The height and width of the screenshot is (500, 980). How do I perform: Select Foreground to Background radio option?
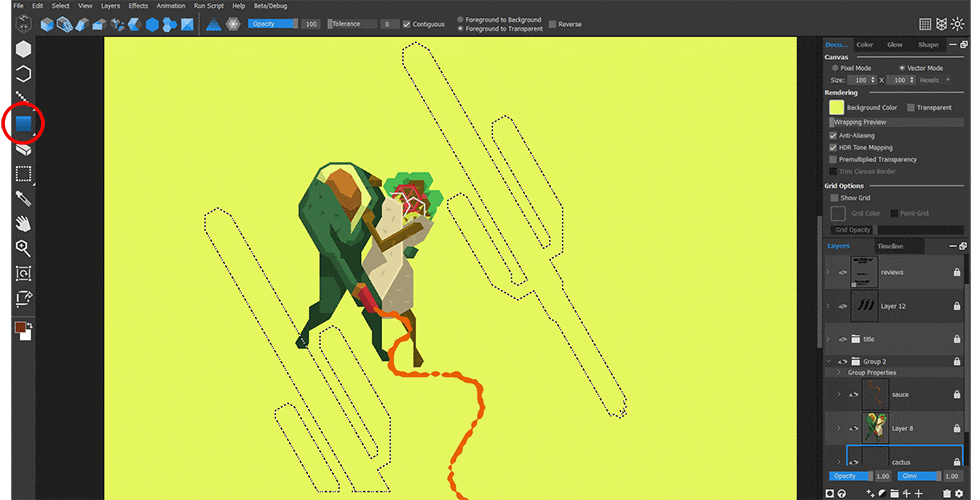(x=460, y=20)
